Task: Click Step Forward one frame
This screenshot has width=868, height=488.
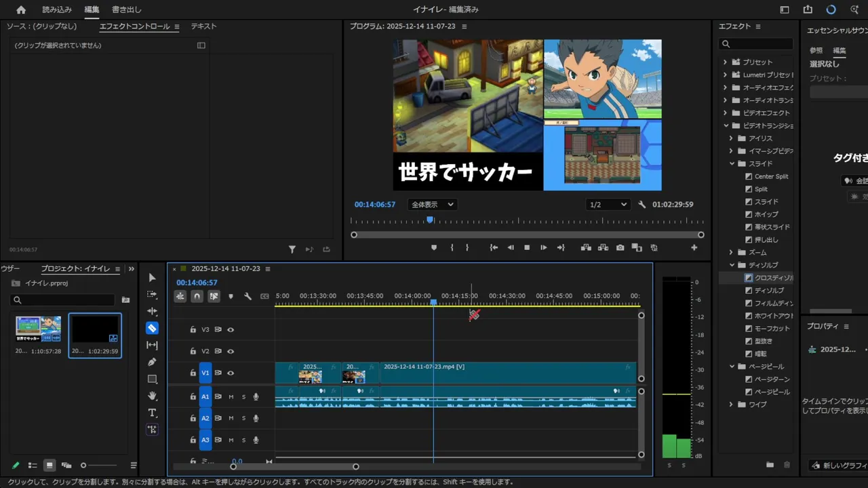Action: point(543,248)
